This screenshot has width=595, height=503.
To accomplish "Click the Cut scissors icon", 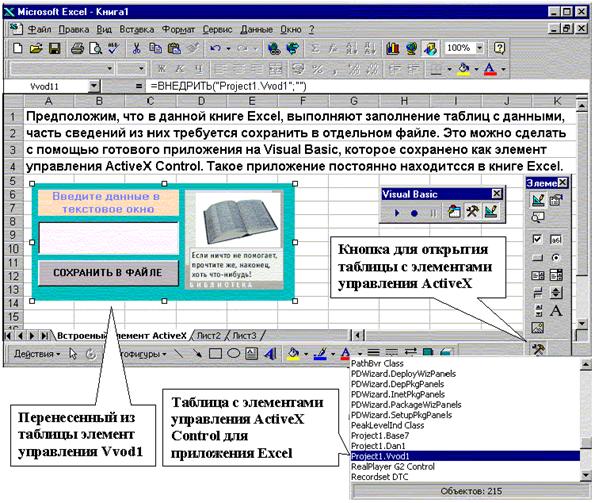I will pos(137,48).
